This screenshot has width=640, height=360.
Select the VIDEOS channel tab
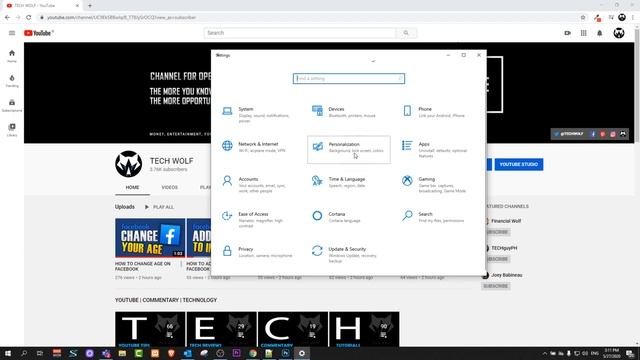(169, 187)
